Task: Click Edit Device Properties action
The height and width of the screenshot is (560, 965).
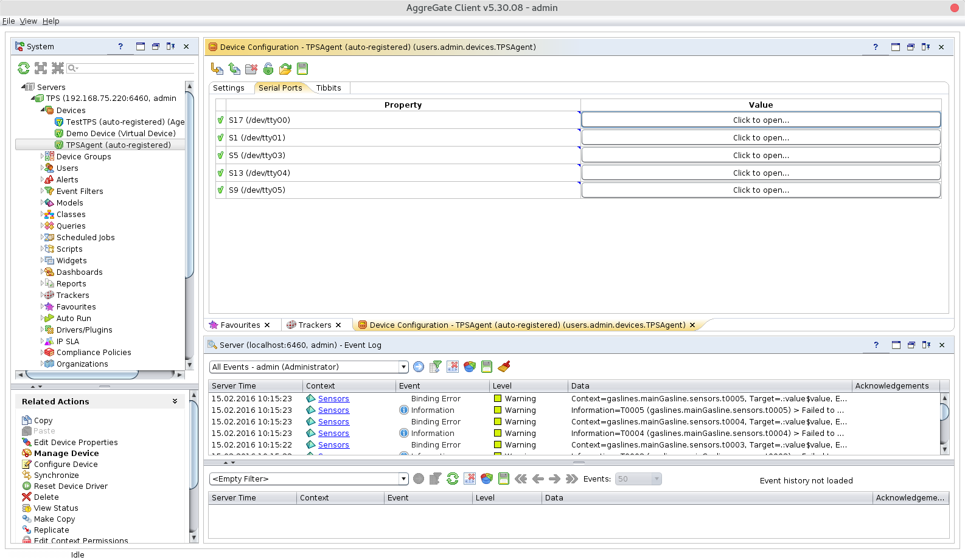Action: point(76,442)
